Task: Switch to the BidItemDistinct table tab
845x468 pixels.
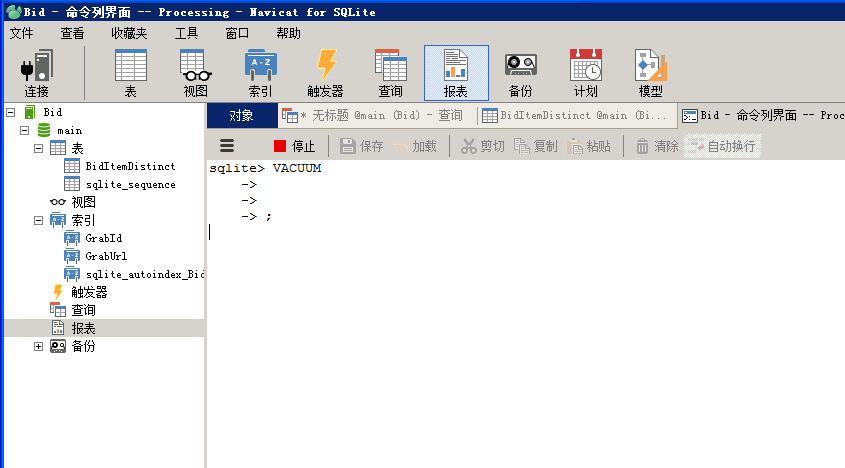Action: point(577,115)
